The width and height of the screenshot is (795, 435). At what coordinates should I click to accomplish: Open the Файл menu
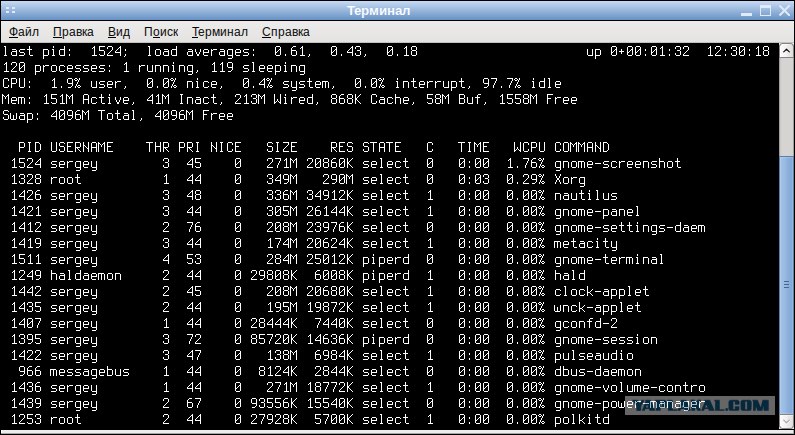[x=24, y=32]
